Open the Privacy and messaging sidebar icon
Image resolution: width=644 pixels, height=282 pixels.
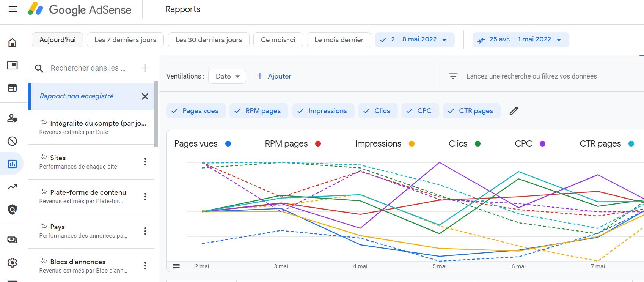13,118
